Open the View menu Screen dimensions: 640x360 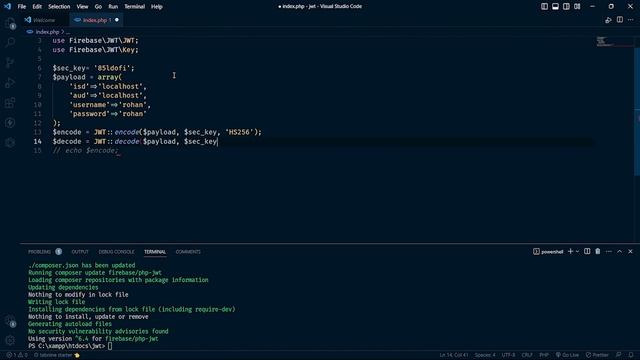click(82, 7)
